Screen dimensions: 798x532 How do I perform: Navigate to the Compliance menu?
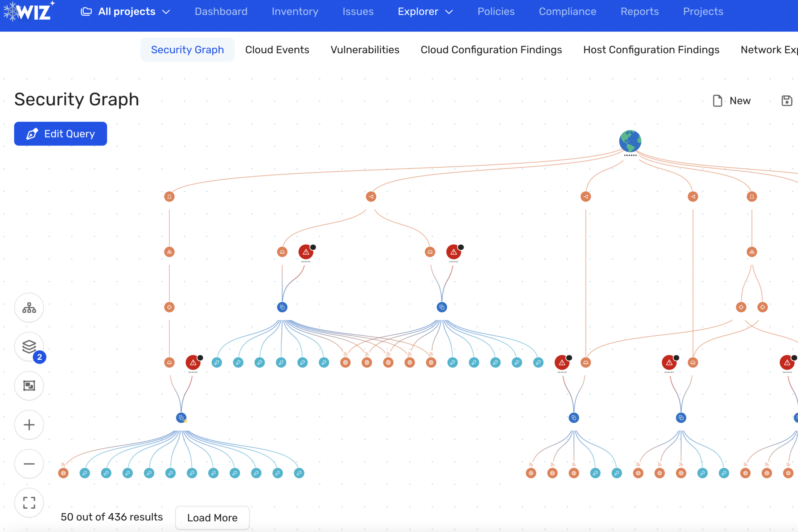click(567, 11)
